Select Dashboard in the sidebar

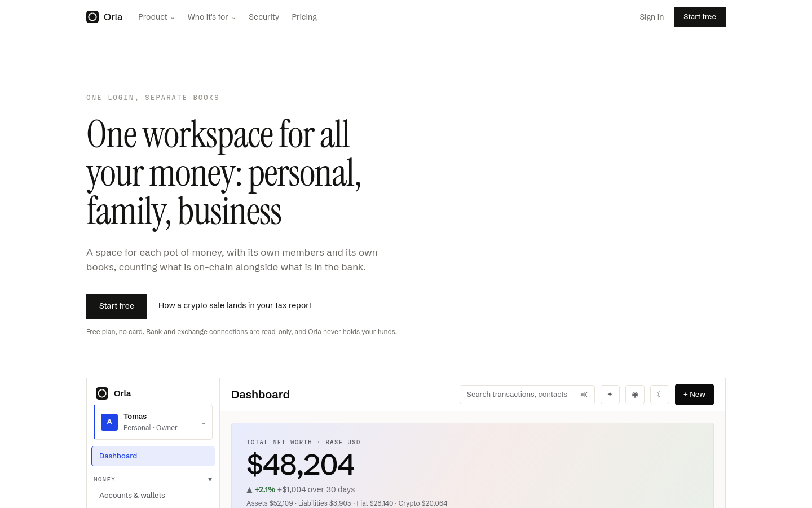coord(153,456)
